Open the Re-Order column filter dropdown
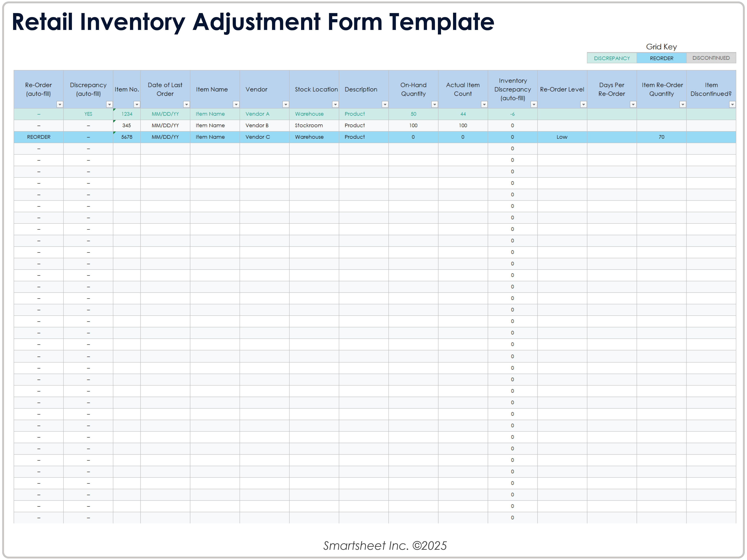 (60, 105)
